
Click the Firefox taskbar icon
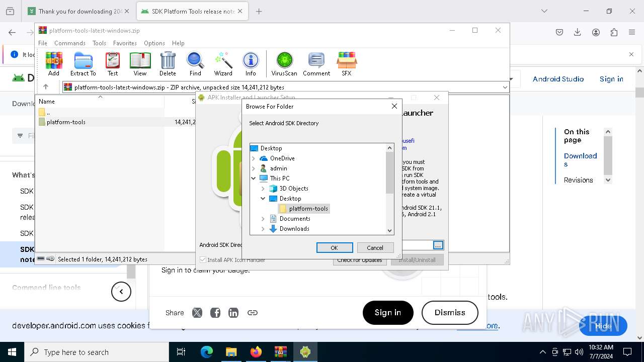point(256,352)
